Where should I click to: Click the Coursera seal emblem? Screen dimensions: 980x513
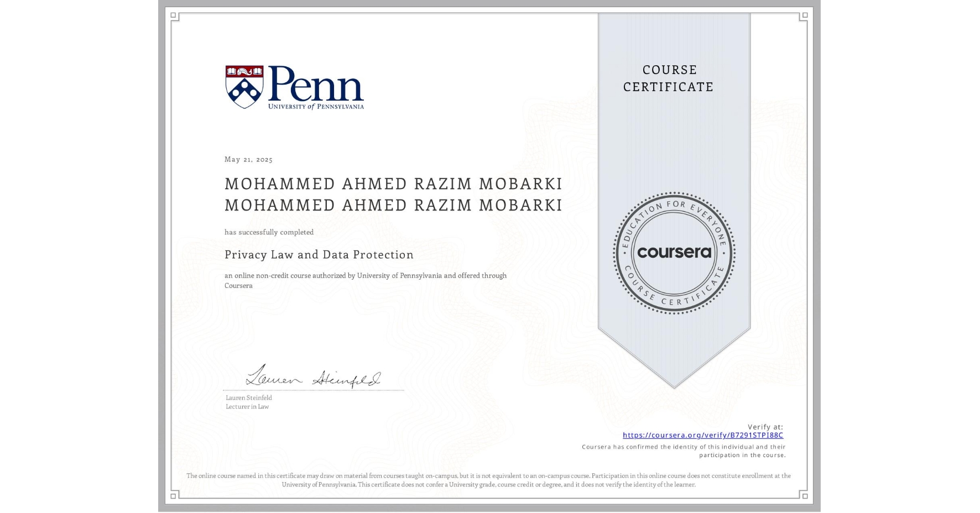point(674,253)
